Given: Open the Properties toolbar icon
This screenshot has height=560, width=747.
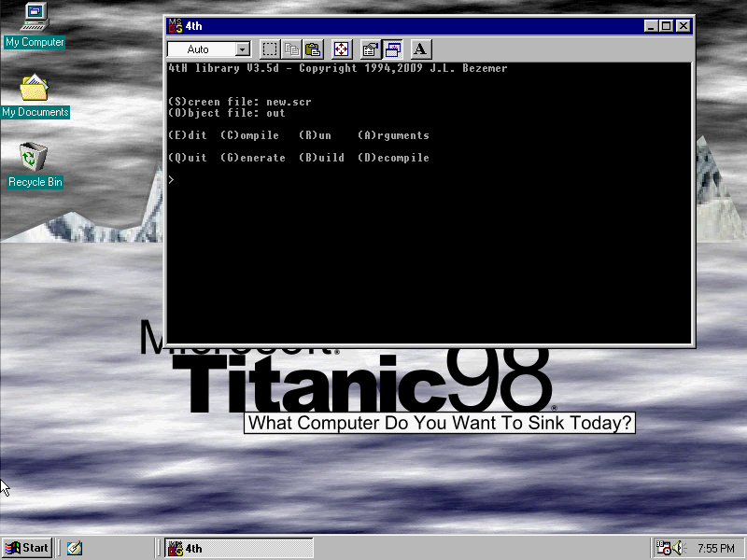Looking at the screenshot, I should (371, 49).
